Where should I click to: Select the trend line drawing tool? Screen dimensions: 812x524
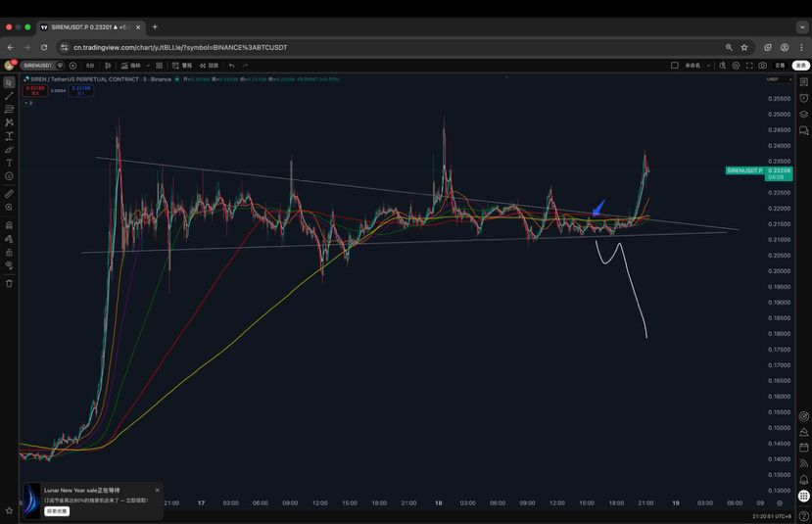[x=9, y=96]
